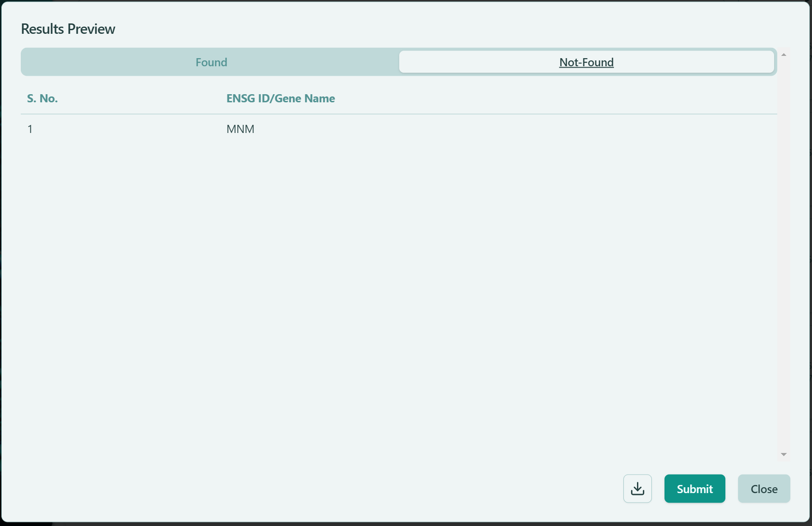Click the scrollbar up arrow
Screen dimensions: 812x526
(x=784, y=55)
